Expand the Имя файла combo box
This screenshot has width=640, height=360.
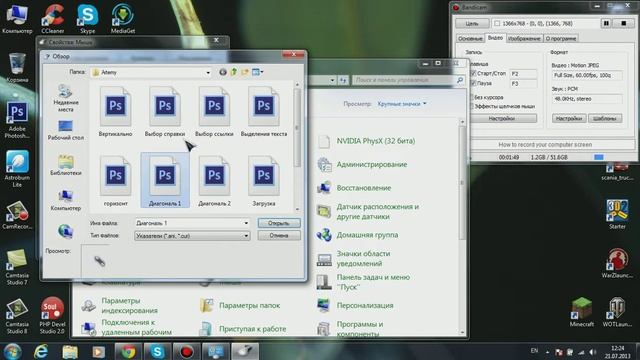246,223
